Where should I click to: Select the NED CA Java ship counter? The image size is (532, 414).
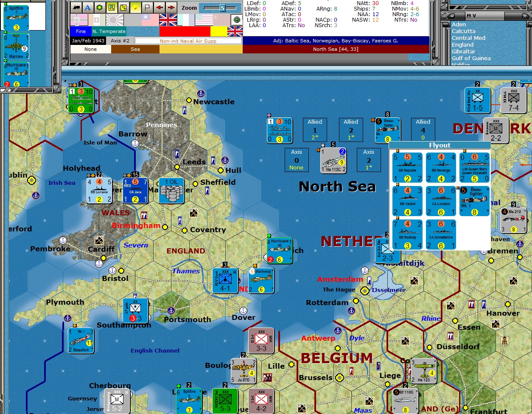tap(135, 191)
